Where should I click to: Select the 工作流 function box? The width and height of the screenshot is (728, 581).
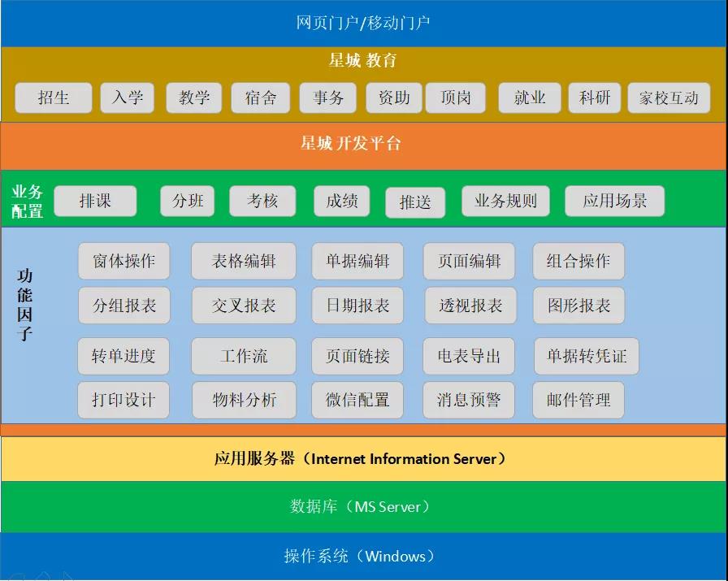[x=244, y=356]
